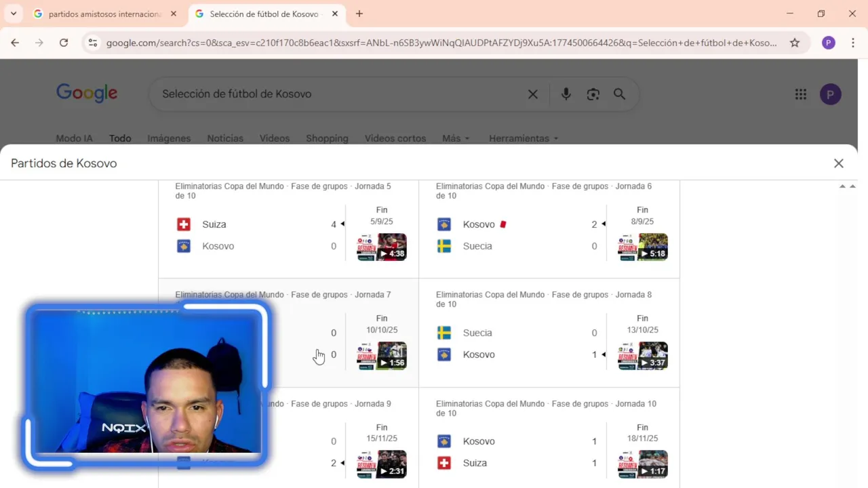
Task: Close the partidos amistosos tab
Action: 174,14
